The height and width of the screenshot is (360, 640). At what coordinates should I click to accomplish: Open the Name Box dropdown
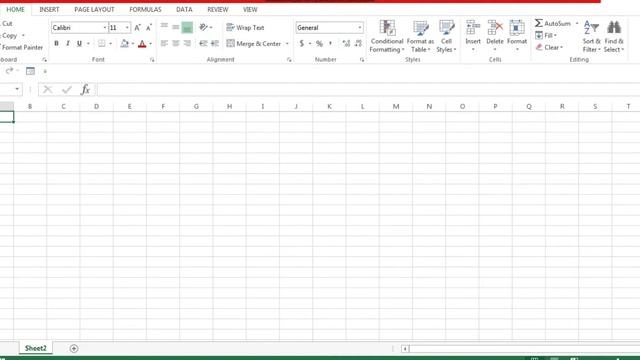(x=17, y=89)
